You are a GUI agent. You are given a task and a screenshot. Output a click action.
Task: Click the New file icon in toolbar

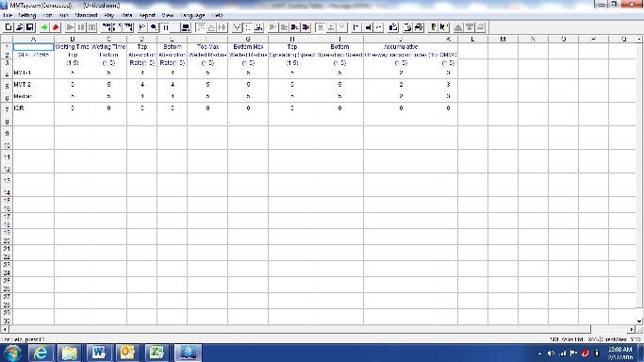tap(8, 27)
